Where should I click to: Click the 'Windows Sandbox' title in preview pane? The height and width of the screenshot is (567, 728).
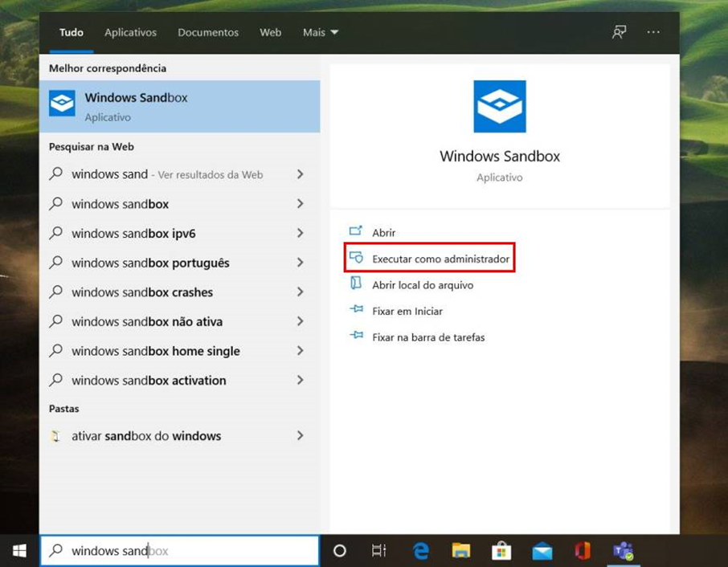tap(500, 156)
